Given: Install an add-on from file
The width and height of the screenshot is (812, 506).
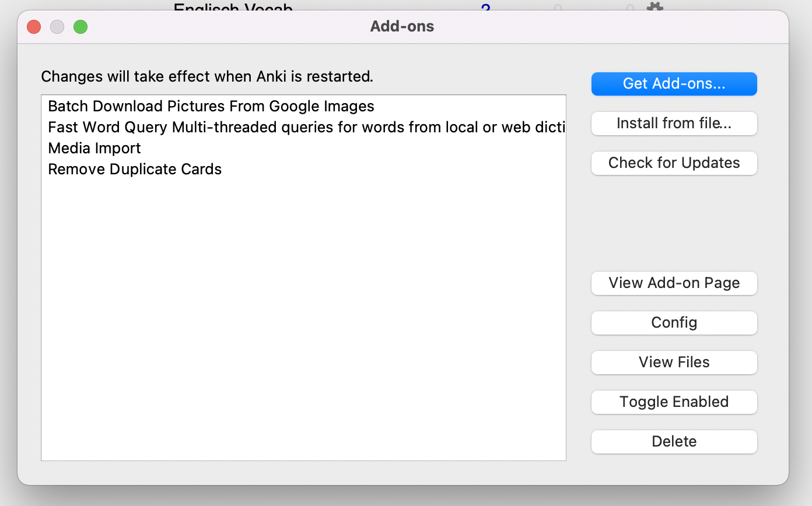Looking at the screenshot, I should (674, 124).
